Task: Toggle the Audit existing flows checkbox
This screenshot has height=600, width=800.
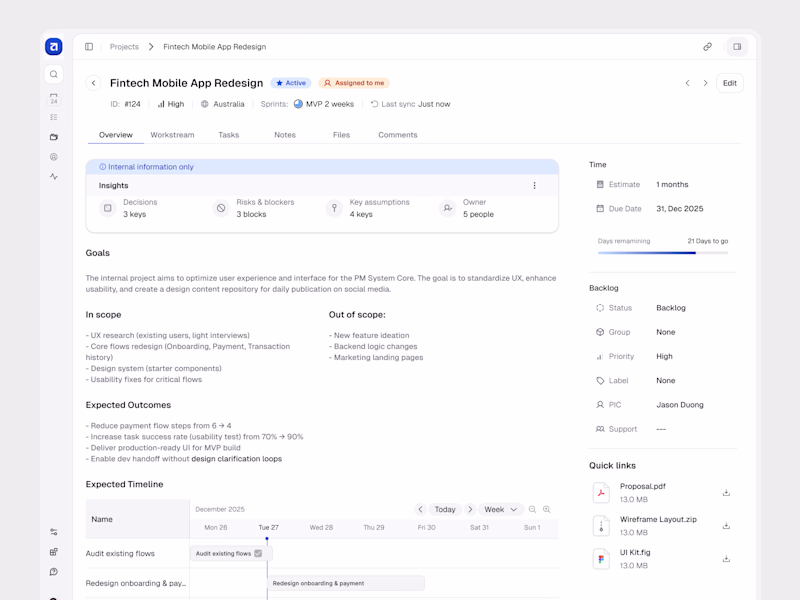Action: pos(258,554)
